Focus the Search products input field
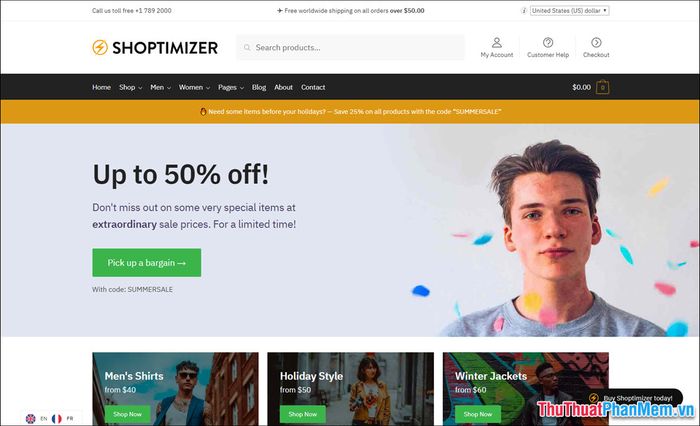700x426 pixels. point(350,47)
